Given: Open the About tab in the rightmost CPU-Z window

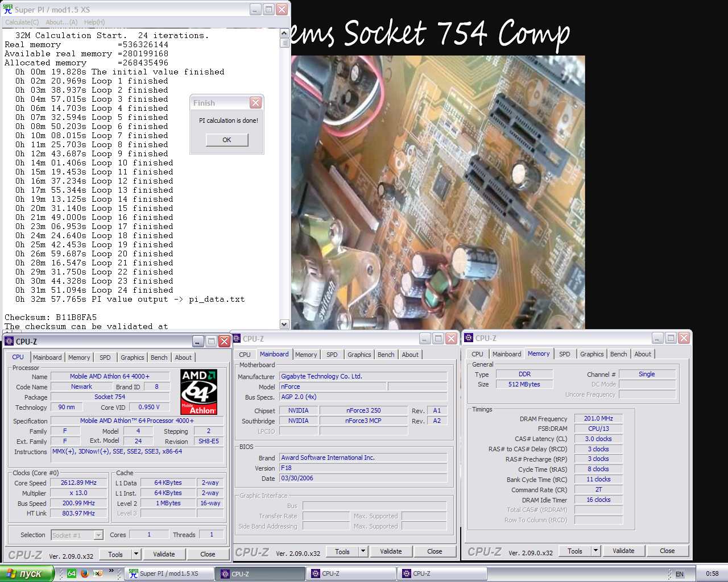Looking at the screenshot, I should click(643, 354).
